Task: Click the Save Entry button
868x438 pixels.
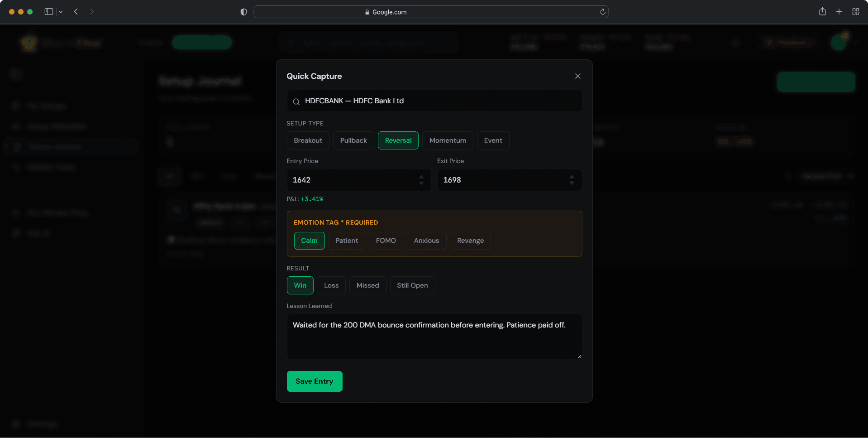Action: pos(315,381)
